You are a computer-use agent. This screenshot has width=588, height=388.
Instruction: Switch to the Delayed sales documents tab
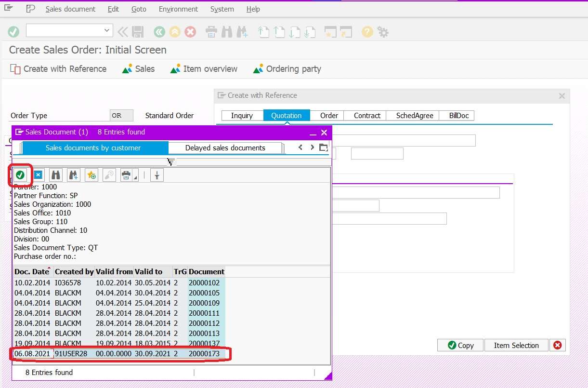pos(225,148)
